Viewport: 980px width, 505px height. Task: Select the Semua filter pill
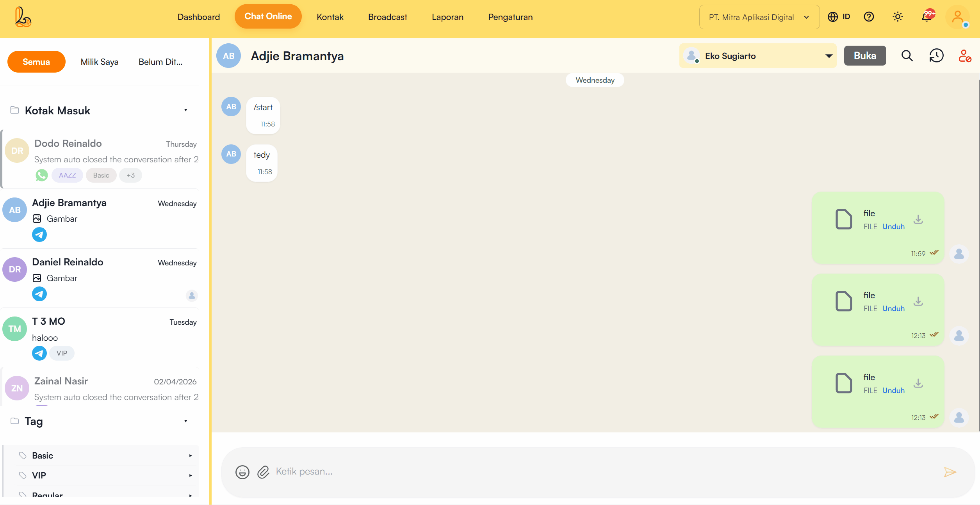point(36,62)
